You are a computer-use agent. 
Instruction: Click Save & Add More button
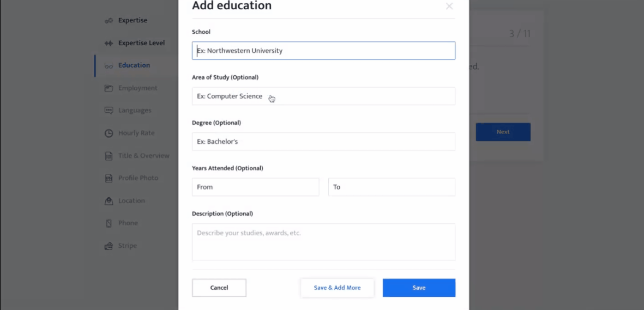tap(337, 288)
